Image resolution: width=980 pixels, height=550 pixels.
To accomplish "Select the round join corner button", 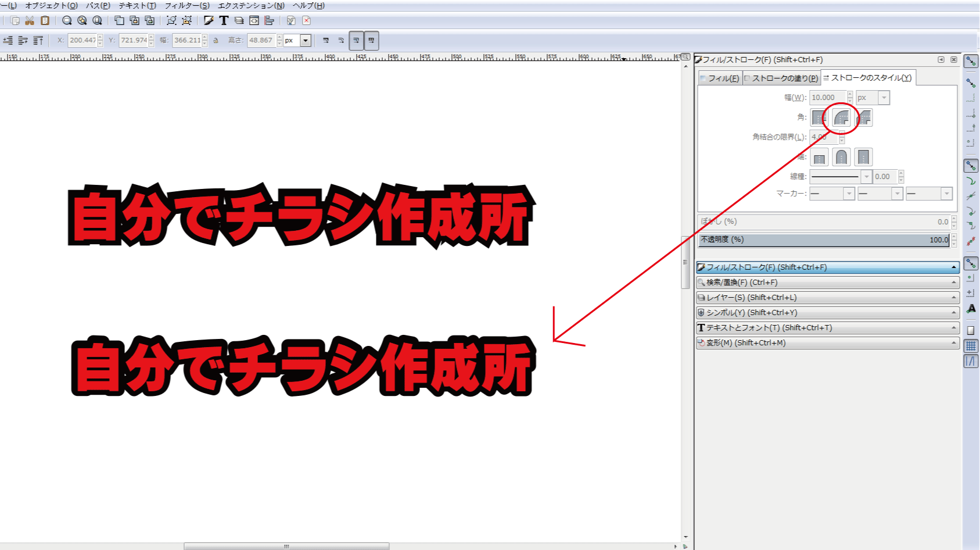I will click(841, 117).
